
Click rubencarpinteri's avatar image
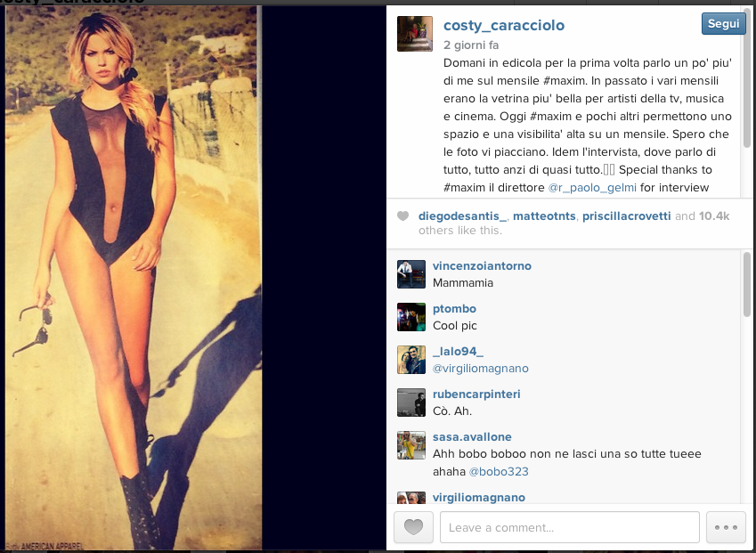coord(411,403)
